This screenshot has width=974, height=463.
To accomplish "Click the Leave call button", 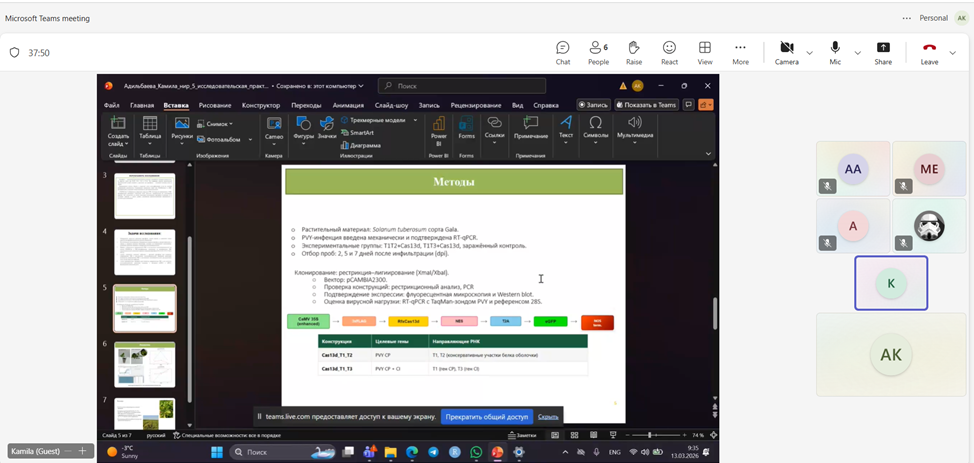I will click(x=929, y=52).
